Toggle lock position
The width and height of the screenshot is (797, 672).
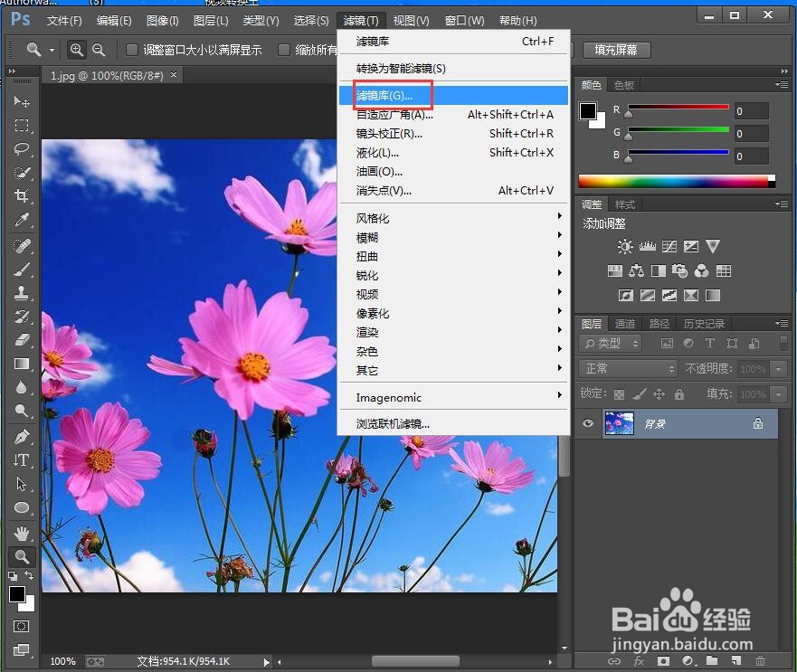pyautogui.click(x=659, y=394)
